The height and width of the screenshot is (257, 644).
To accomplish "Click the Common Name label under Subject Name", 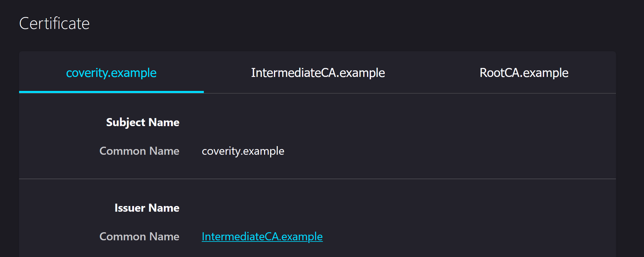I will point(139,151).
